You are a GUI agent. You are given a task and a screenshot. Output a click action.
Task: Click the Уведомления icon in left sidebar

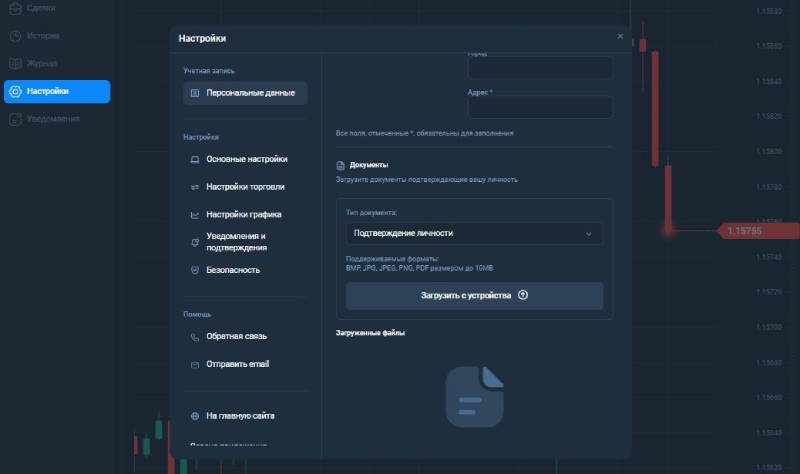[15, 119]
